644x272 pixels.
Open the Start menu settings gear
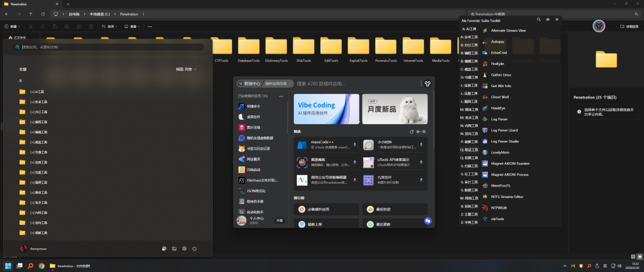point(184,249)
